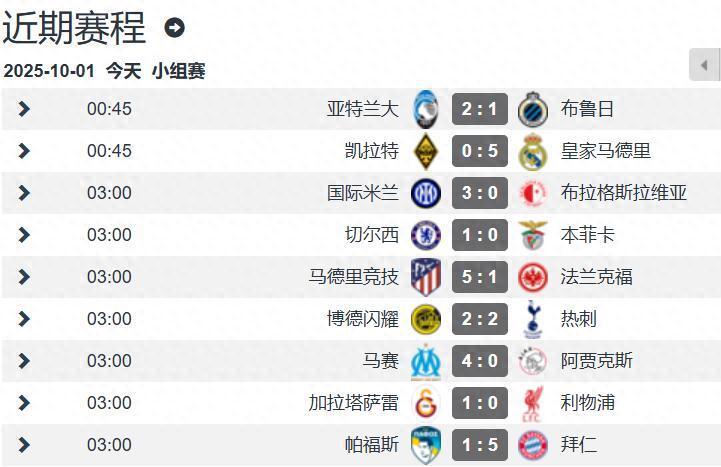Click the Atlético Madrid crest icon

point(425,277)
